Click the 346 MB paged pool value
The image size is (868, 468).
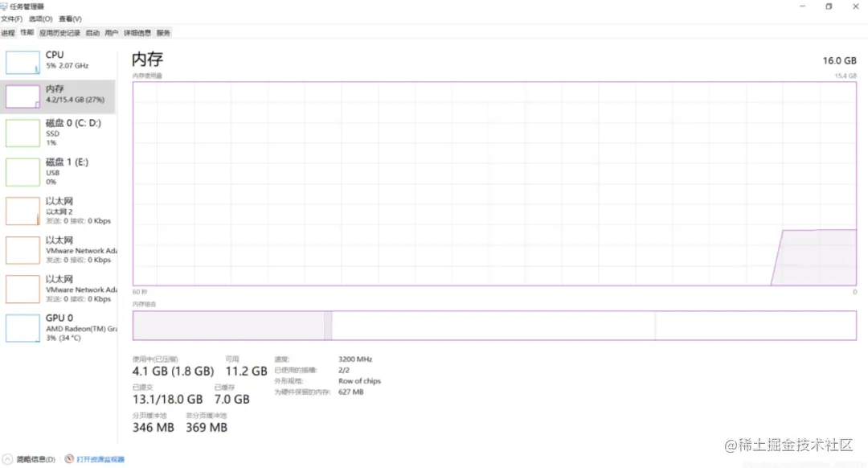pos(154,428)
